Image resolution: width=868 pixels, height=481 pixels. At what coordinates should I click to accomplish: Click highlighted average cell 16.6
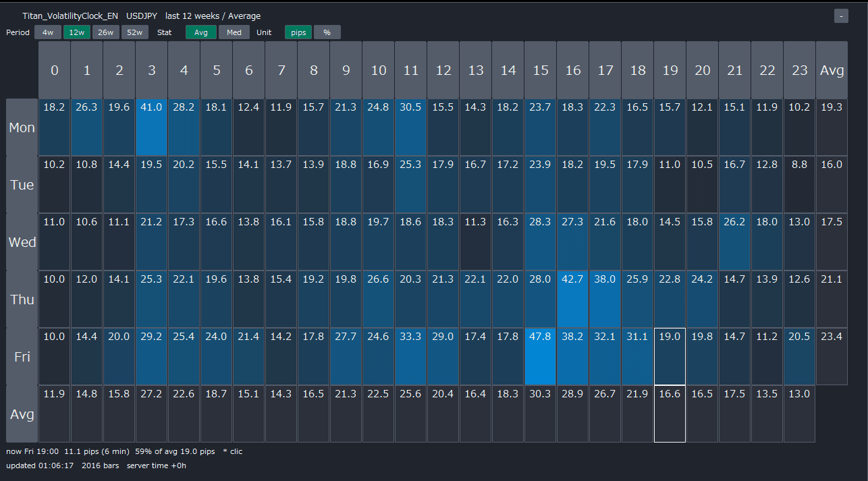[x=670, y=414]
